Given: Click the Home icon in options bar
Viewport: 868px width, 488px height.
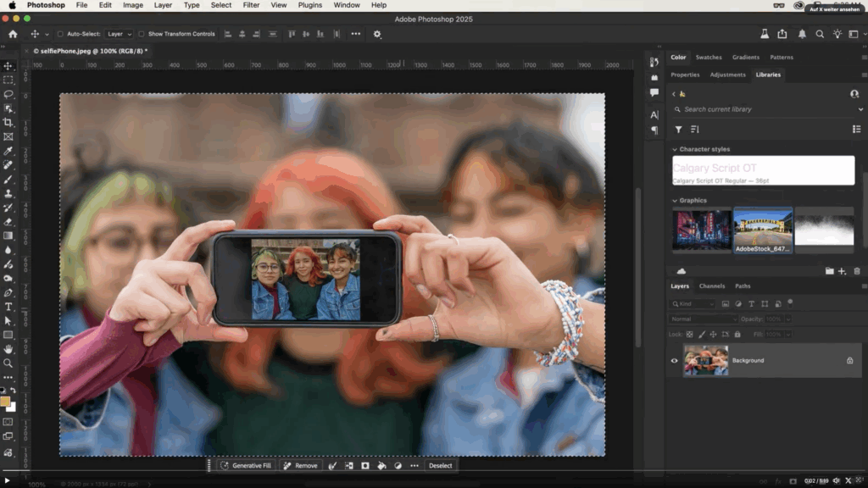Looking at the screenshot, I should click(x=13, y=34).
